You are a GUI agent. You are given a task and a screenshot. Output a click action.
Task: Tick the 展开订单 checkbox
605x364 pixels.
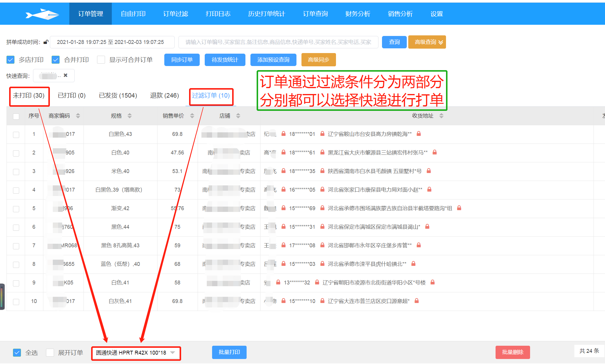pyautogui.click(x=50, y=353)
